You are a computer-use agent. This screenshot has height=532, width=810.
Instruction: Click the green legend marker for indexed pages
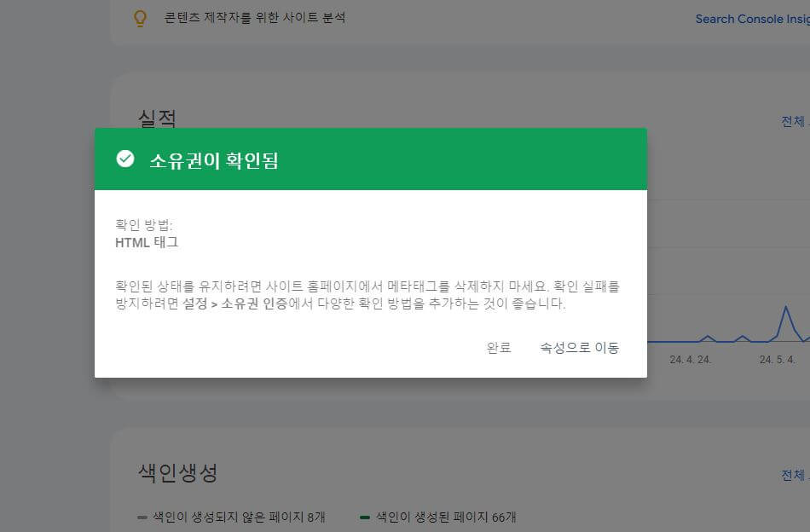[x=365, y=517]
